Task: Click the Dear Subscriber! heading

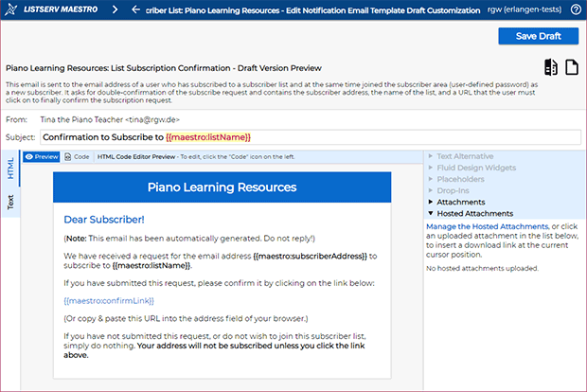Action: [104, 220]
